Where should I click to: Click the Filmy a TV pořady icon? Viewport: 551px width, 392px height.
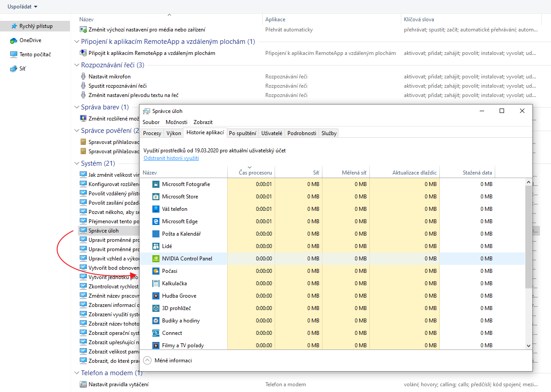coord(155,345)
